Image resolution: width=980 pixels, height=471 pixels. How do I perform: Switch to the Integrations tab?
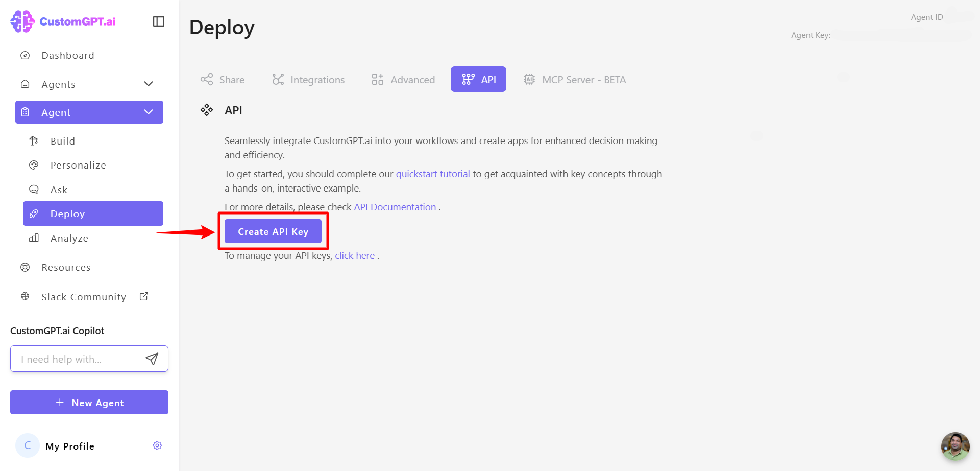308,79
